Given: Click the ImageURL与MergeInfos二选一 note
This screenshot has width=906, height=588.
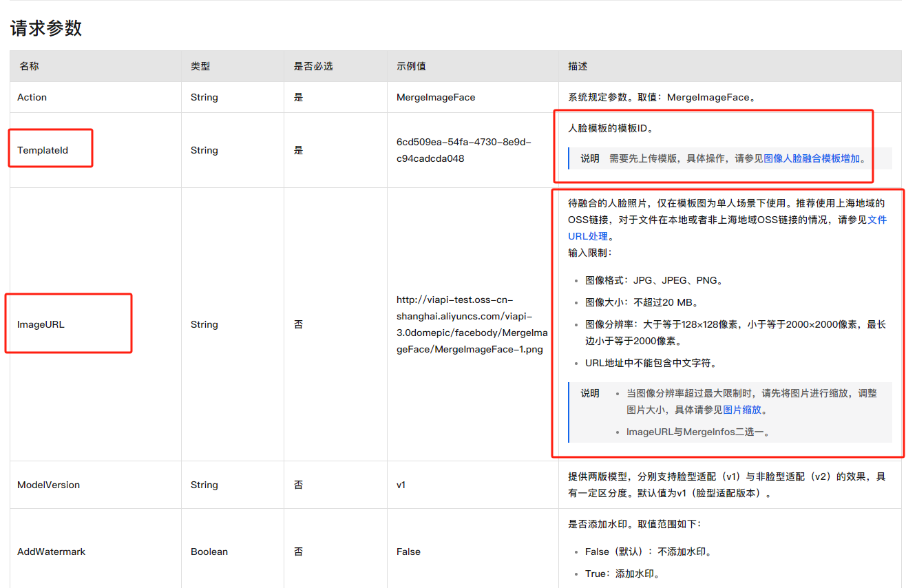Looking at the screenshot, I should point(699,432).
